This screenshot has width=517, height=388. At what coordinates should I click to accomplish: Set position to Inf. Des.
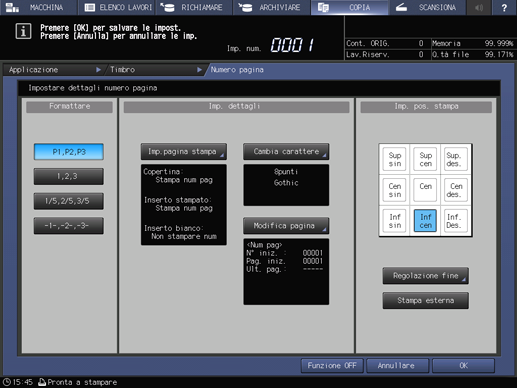456,221
